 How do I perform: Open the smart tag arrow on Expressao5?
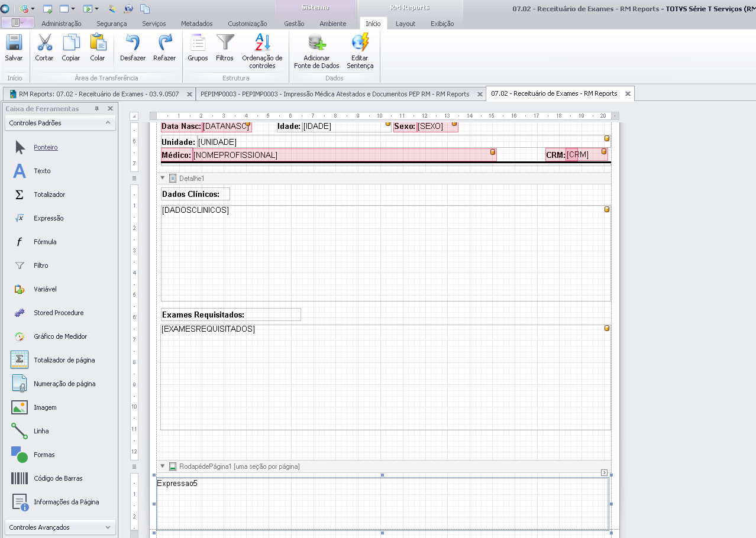(x=604, y=472)
